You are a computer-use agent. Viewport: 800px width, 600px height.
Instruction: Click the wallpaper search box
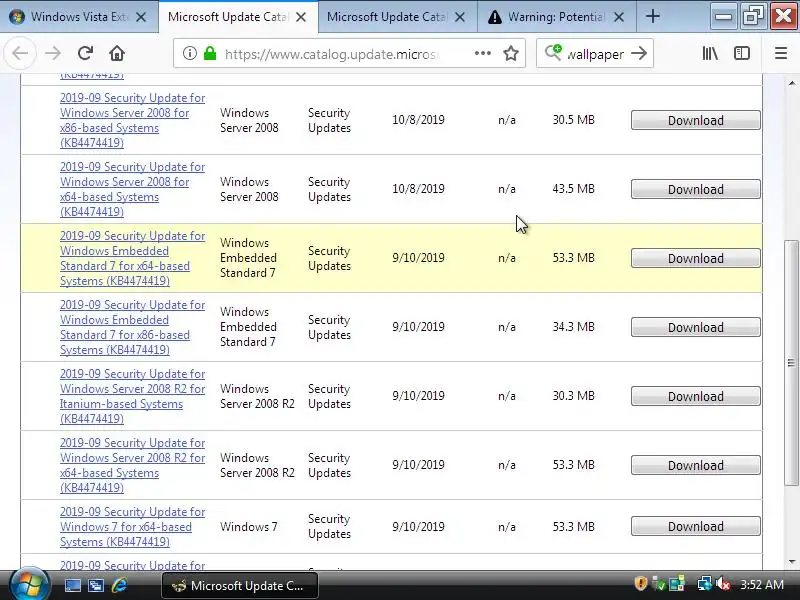[x=596, y=54]
